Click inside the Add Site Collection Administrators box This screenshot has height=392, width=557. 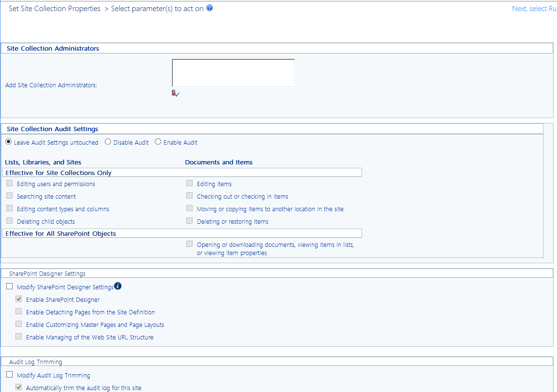tap(233, 72)
